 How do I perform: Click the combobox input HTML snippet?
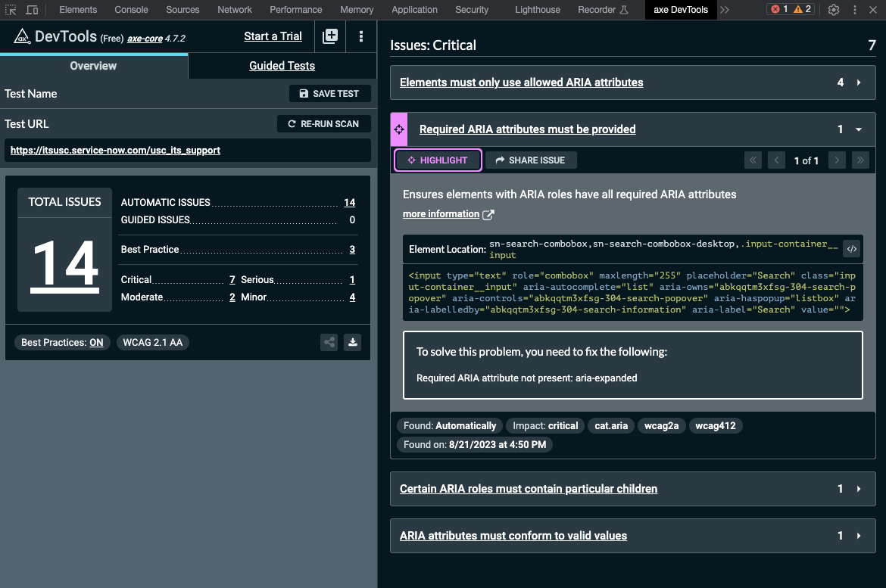(632, 293)
